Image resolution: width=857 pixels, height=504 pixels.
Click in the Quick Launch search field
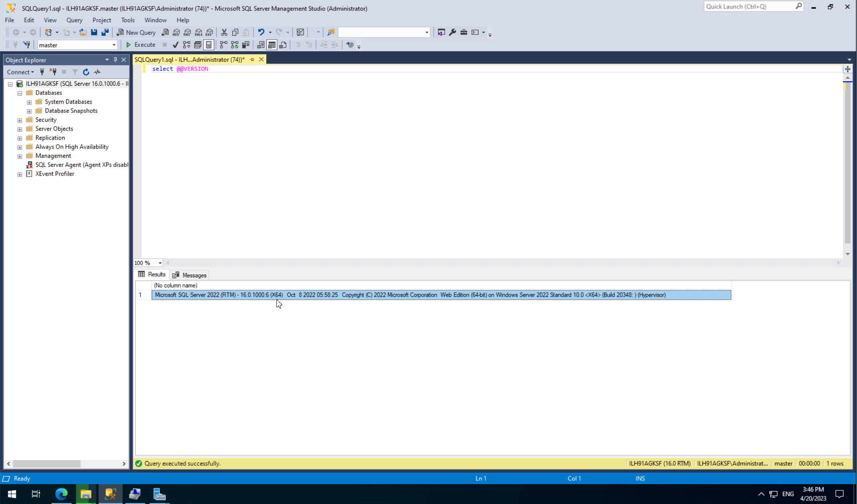[x=749, y=6]
